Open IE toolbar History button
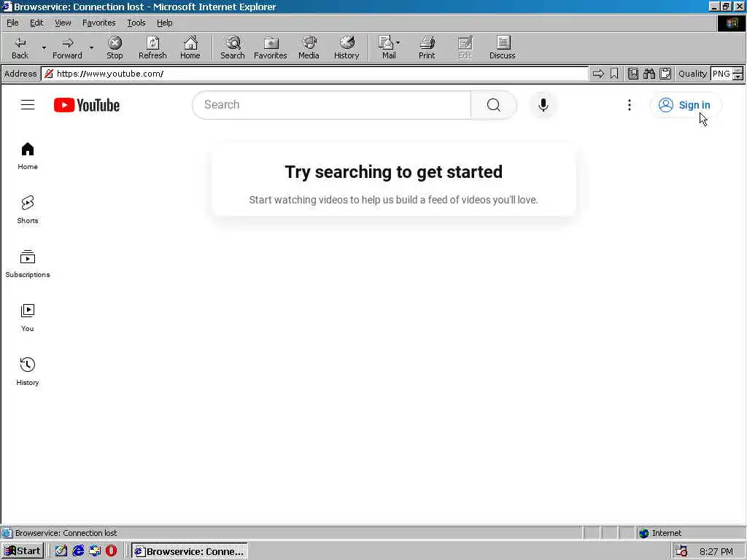The height and width of the screenshot is (560, 747). point(347,47)
